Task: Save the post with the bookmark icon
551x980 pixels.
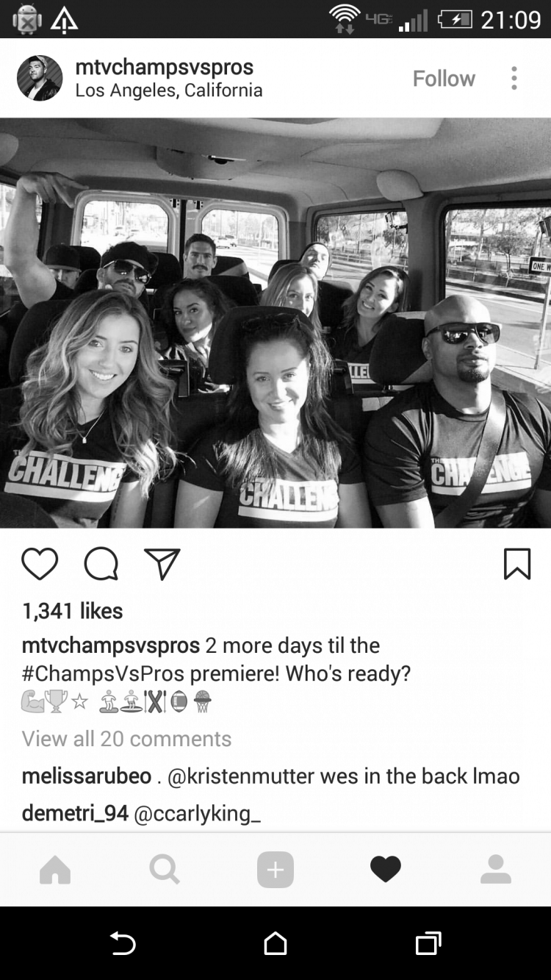Action: (x=517, y=564)
